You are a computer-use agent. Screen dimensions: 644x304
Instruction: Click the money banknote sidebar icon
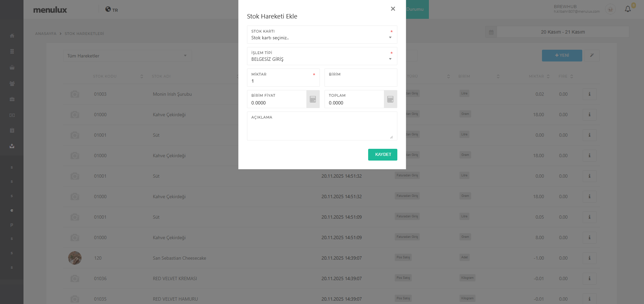tap(12, 115)
